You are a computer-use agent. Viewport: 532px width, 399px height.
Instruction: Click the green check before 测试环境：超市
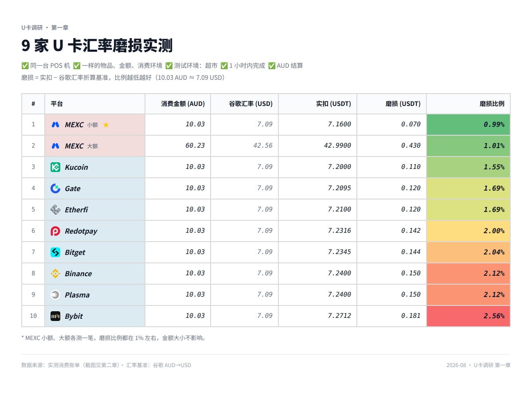point(169,66)
